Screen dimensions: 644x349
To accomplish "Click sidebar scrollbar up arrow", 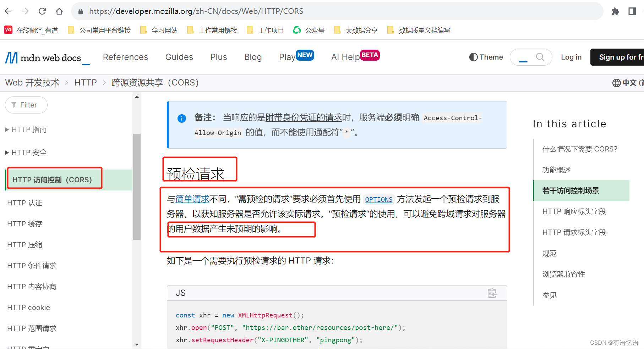I will (137, 97).
